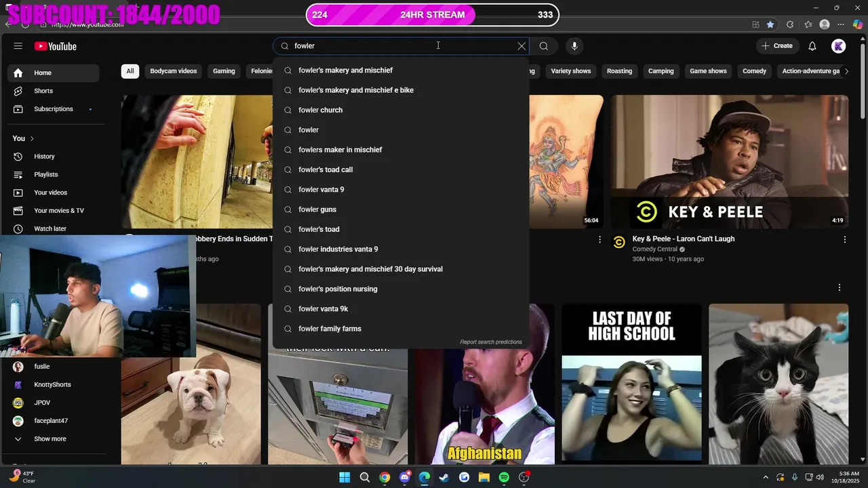The image size is (868, 488).
Task: Select the Camping filter chip
Action: 661,71
